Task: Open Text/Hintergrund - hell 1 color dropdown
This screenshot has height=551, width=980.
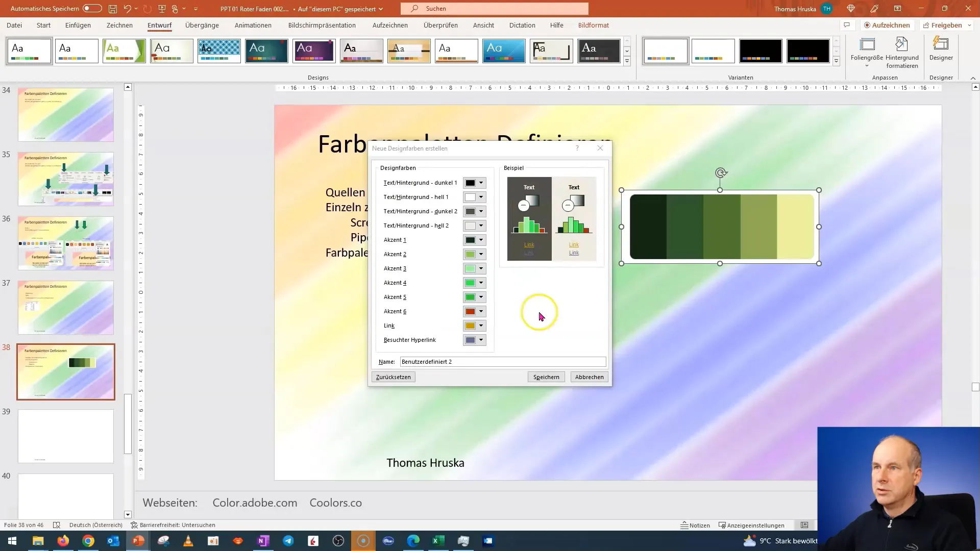Action: click(481, 197)
